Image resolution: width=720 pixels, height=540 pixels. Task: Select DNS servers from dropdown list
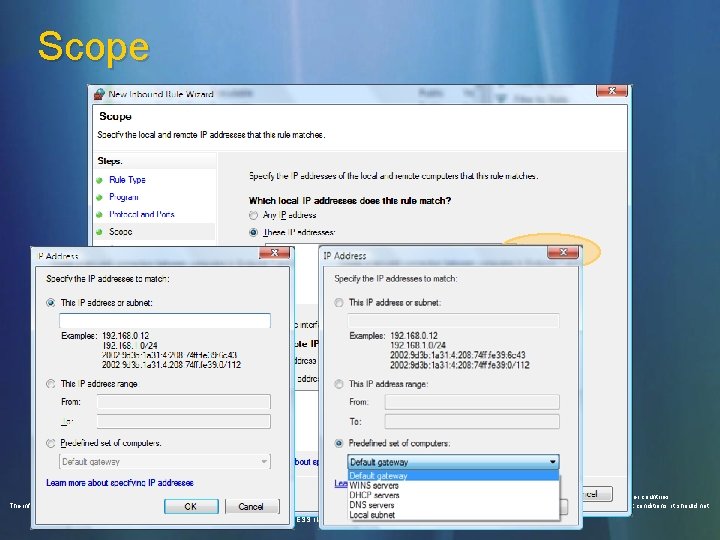(x=454, y=505)
